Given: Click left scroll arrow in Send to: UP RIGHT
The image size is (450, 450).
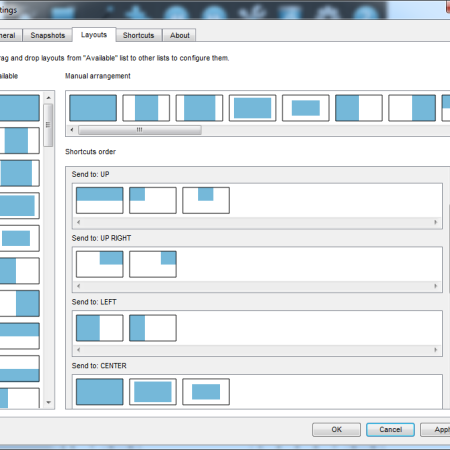Looking at the screenshot, I should point(78,286).
